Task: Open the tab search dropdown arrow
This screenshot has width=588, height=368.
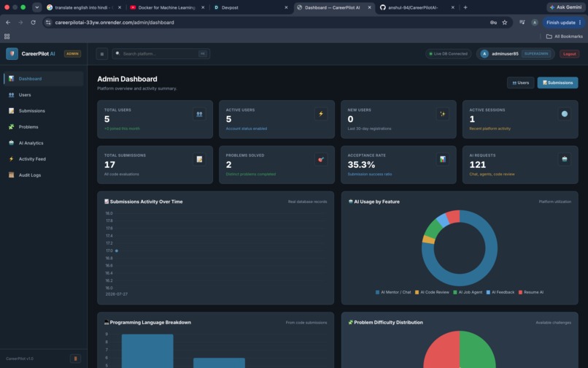Action: click(36, 7)
